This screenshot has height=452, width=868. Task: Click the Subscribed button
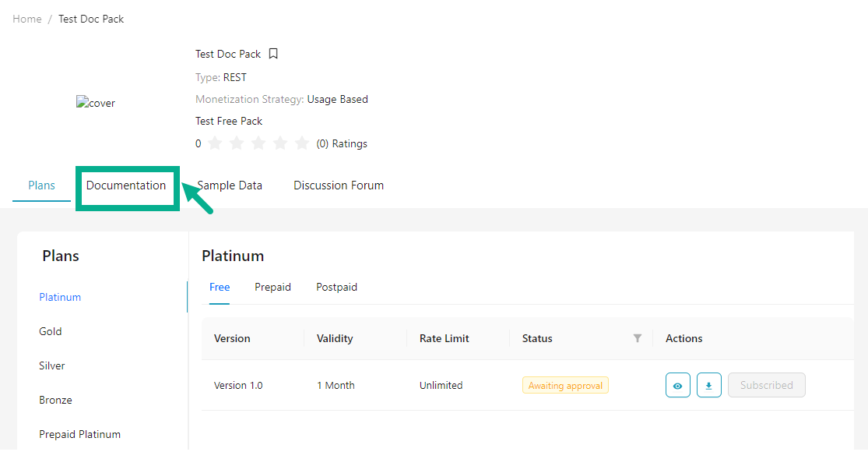click(x=766, y=385)
